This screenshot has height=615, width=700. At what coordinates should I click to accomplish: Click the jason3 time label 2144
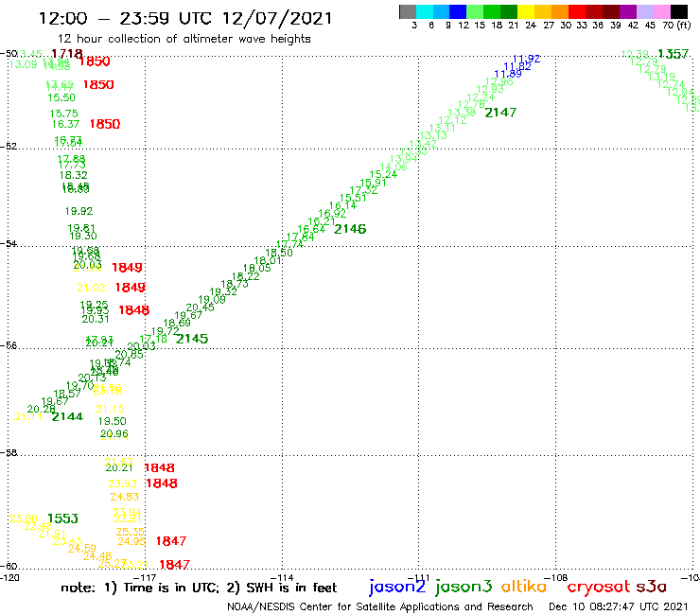click(x=67, y=416)
